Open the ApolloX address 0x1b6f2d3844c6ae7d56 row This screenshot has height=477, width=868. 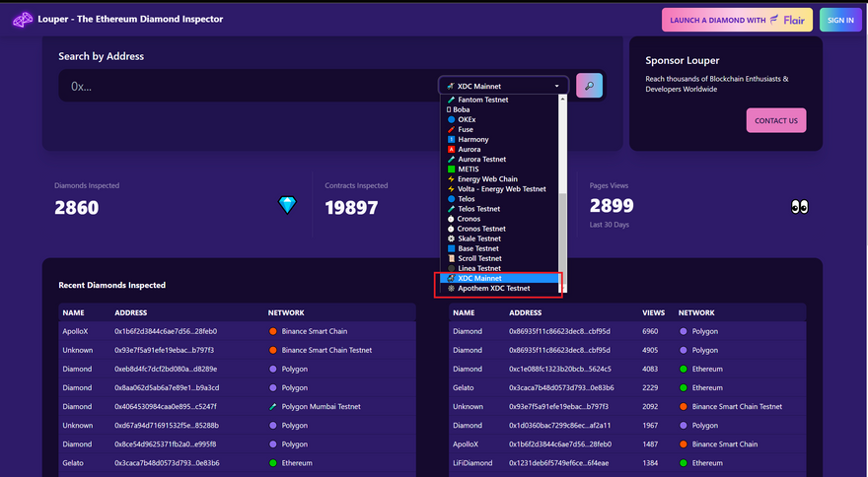click(166, 331)
